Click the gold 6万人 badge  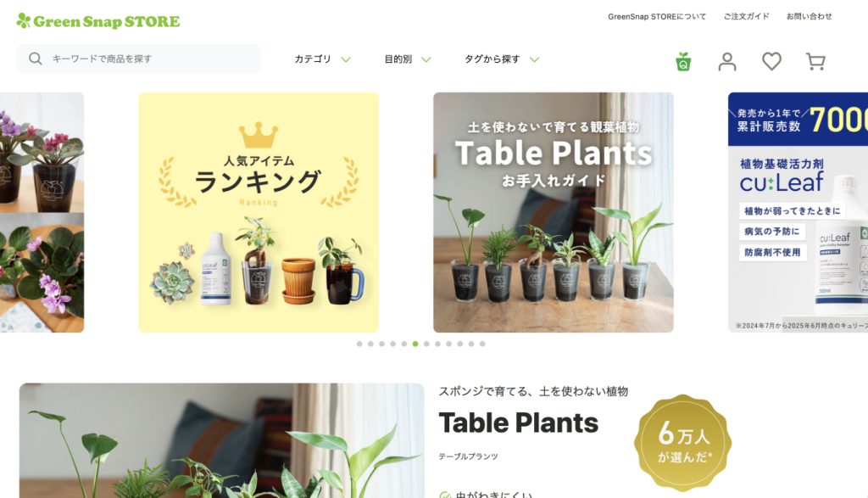click(682, 442)
